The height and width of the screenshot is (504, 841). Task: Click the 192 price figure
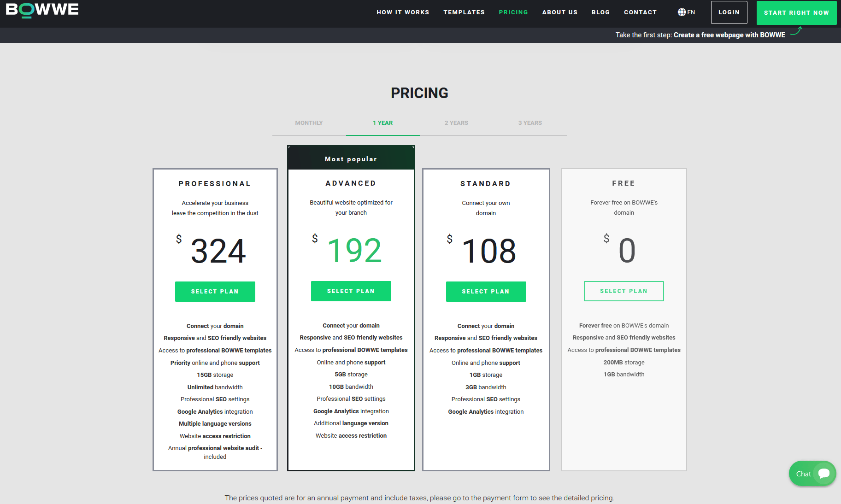pos(354,251)
